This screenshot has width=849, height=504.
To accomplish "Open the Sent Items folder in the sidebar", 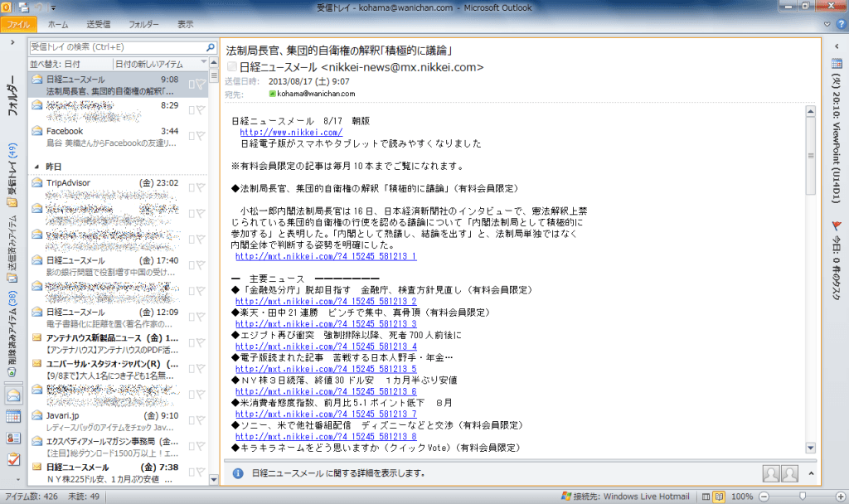I will [x=12, y=249].
